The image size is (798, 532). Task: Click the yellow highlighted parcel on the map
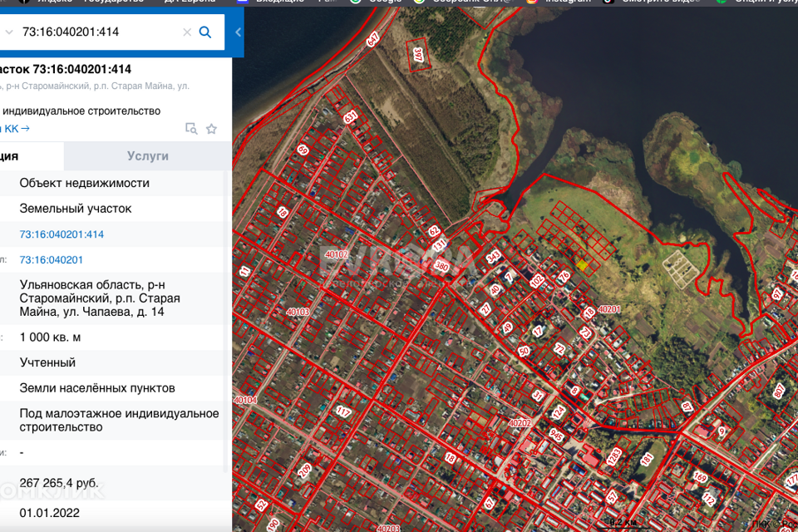[x=583, y=265]
